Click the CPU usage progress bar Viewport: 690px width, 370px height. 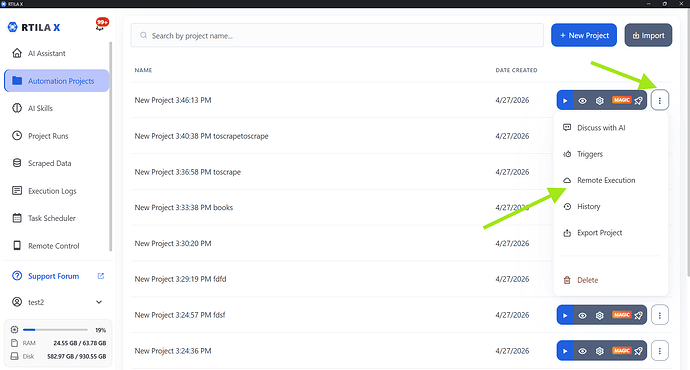coord(55,330)
